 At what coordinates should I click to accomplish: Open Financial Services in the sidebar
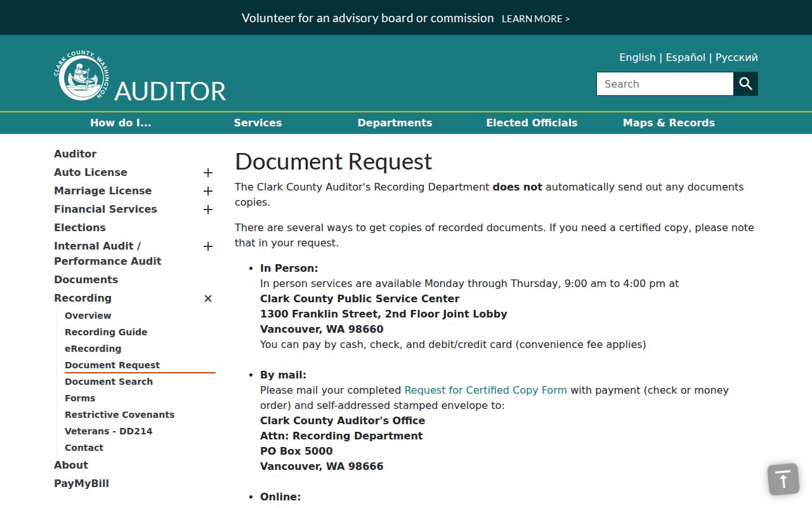point(105,209)
